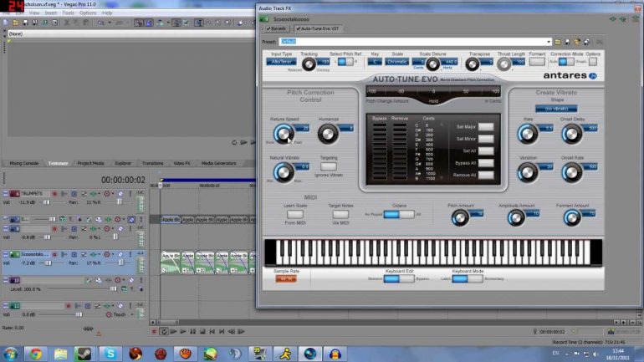Toggle Correction Mode Auto/Graph switch
Screen dimensions: 644x362
click(x=566, y=62)
